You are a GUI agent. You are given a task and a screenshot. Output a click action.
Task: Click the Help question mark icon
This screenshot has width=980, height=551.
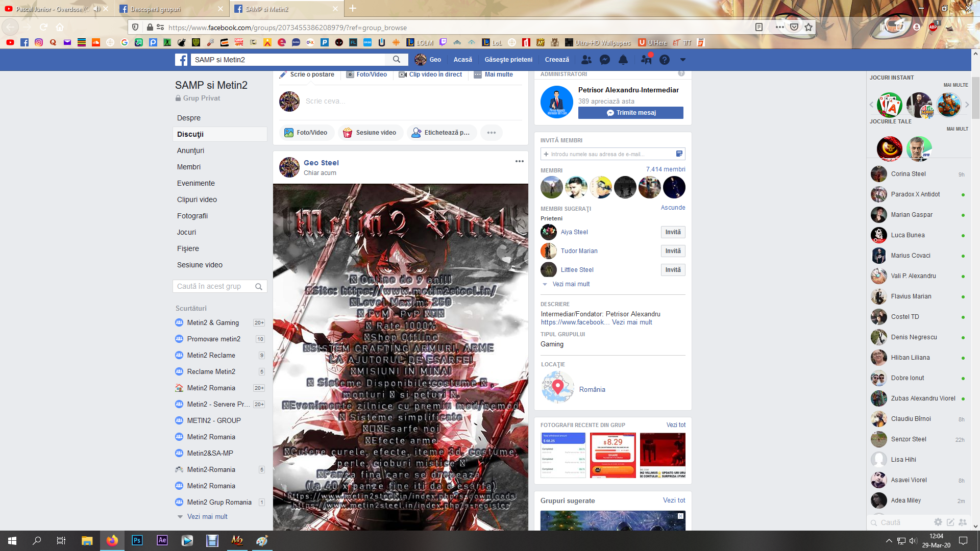click(x=664, y=60)
